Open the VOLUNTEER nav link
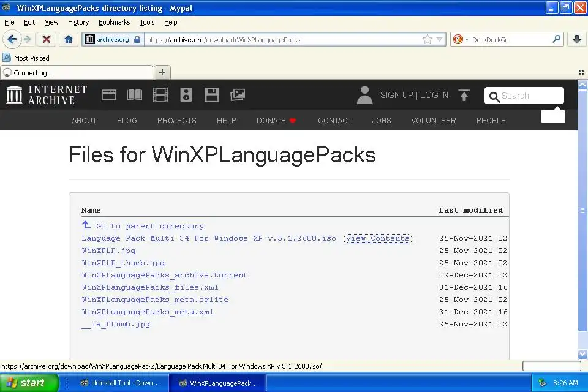The width and height of the screenshot is (588, 392). click(434, 121)
